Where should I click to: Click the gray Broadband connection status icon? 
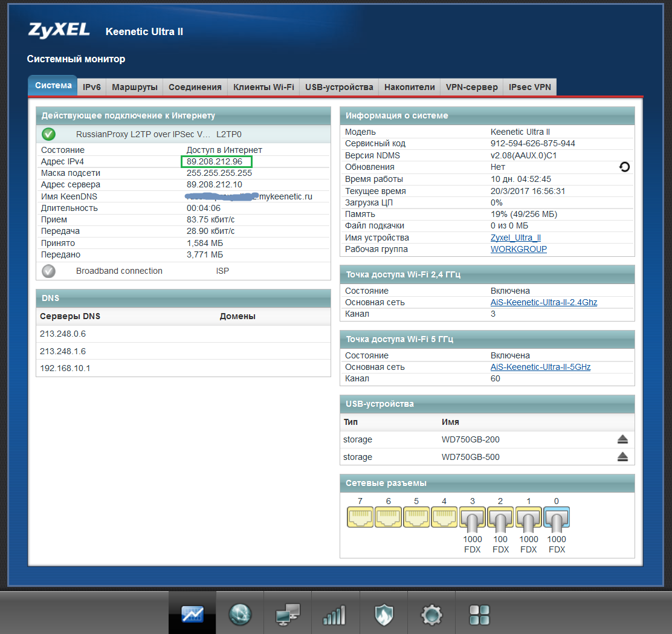(x=48, y=271)
